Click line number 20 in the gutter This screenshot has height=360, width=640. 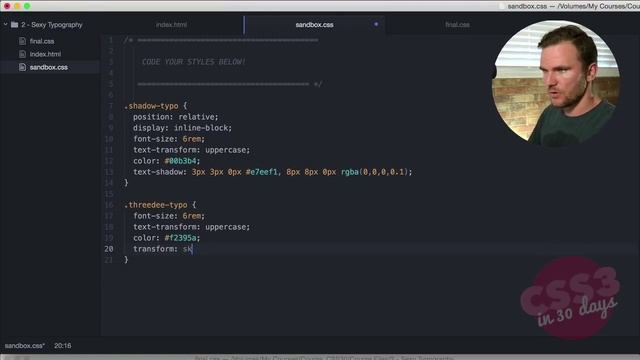[x=109, y=249]
